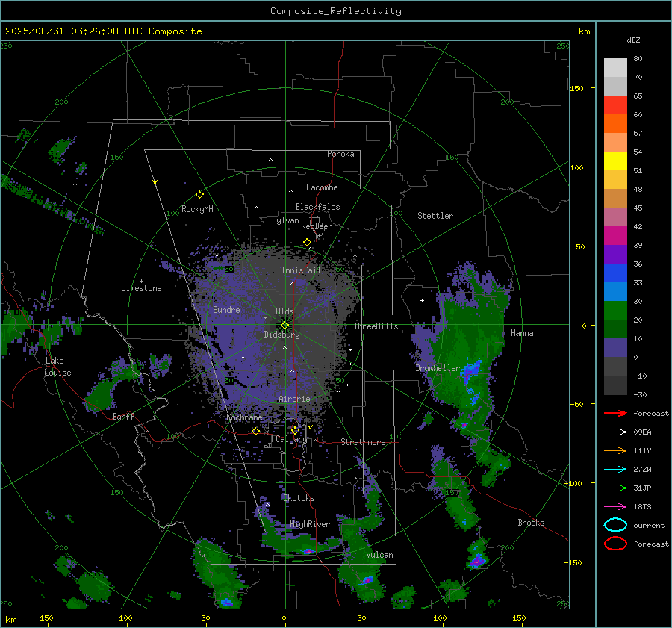Click the HighRiver town label
Viewport: 672px width, 628px height.
tap(310, 524)
